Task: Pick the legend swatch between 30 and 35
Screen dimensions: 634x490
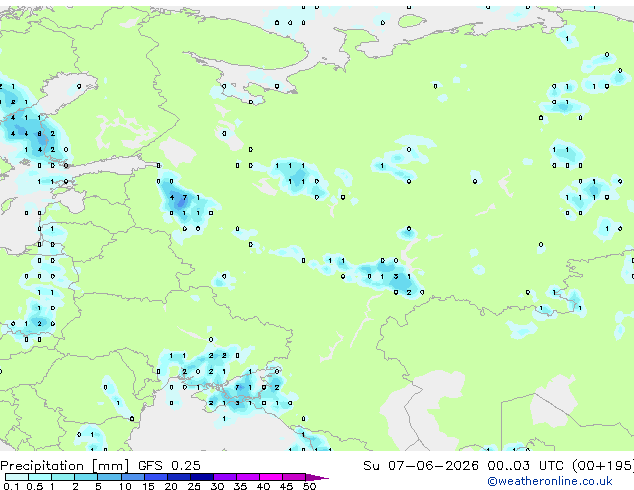Action: pyautogui.click(x=225, y=477)
